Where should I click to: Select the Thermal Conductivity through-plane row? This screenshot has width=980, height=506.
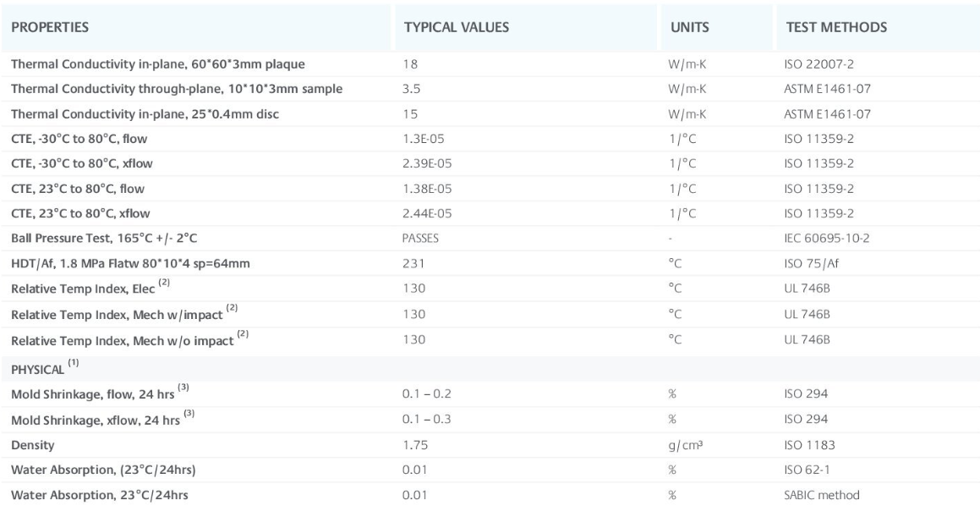click(x=490, y=89)
